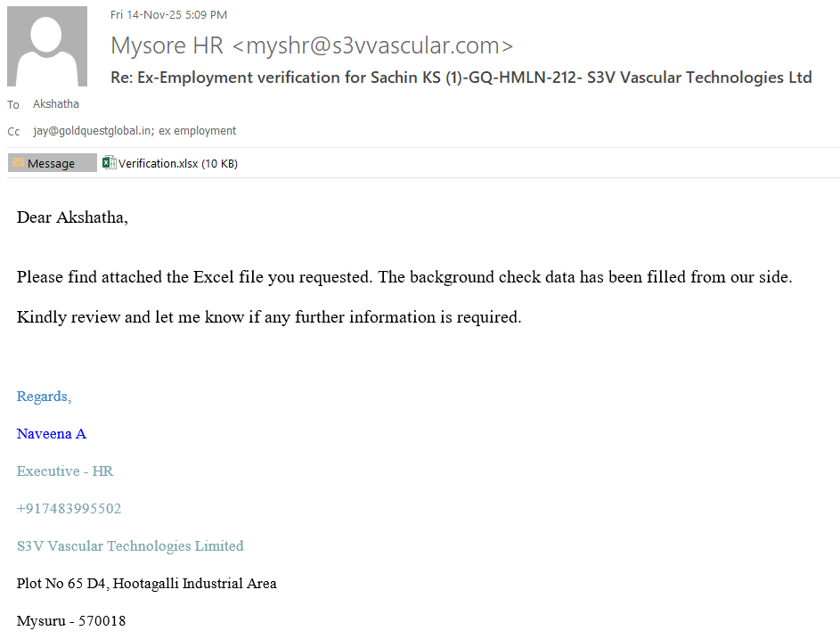
Task: Click the 'Dear Akshatha,' greeting line
Action: pyautogui.click(x=72, y=217)
